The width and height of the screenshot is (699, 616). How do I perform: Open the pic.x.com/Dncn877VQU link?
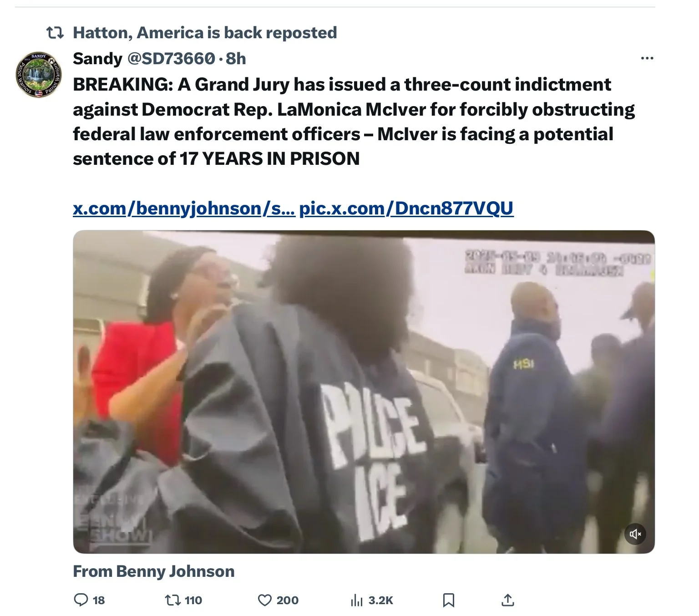(406, 208)
